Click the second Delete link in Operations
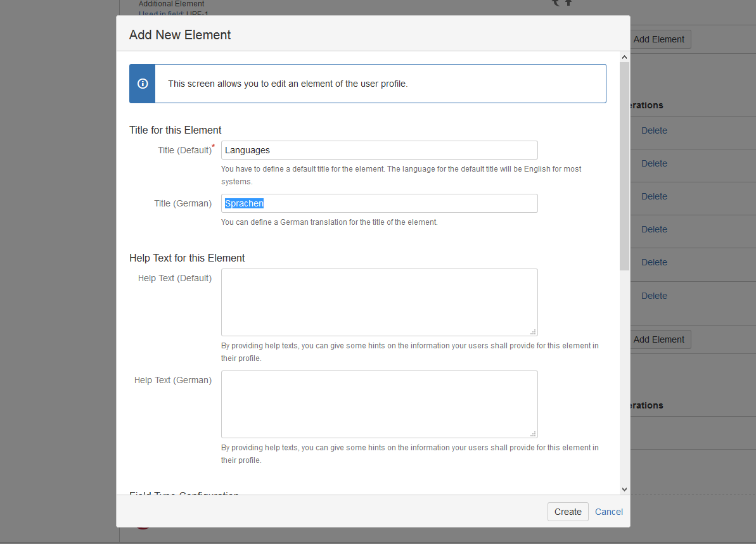 pos(653,163)
